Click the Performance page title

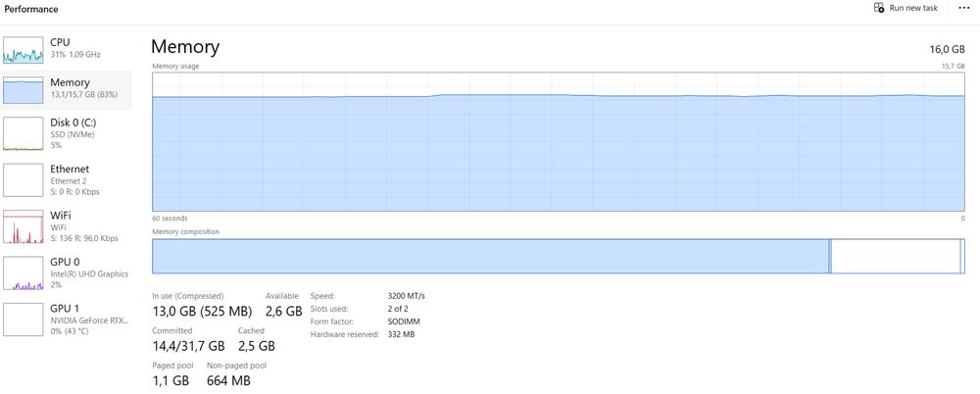tap(31, 9)
